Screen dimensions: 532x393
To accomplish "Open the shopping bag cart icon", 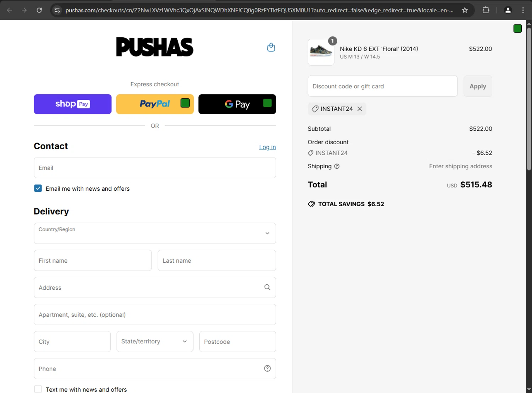I will coord(271,47).
